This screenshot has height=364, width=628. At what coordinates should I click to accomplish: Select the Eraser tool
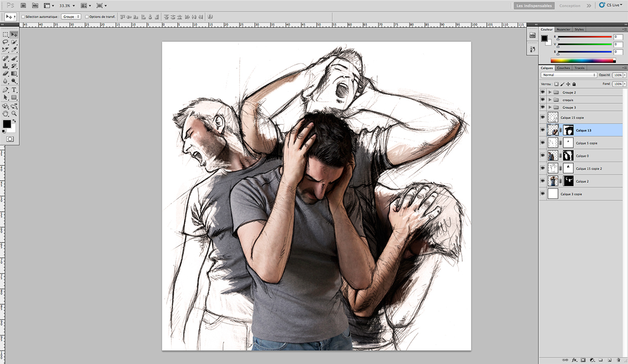[6, 73]
